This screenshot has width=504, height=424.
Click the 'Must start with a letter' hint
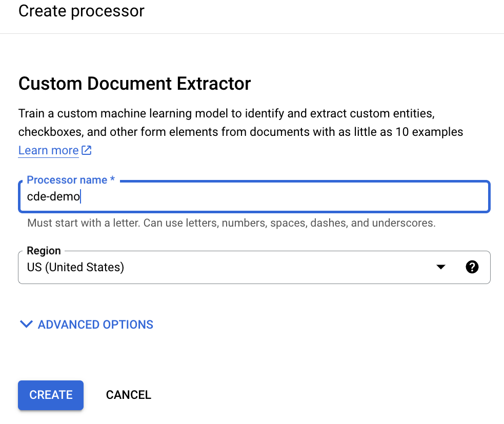pyautogui.click(x=231, y=223)
